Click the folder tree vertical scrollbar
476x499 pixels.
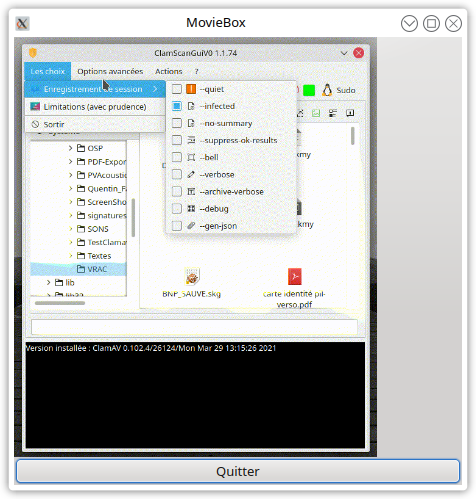coord(133,218)
